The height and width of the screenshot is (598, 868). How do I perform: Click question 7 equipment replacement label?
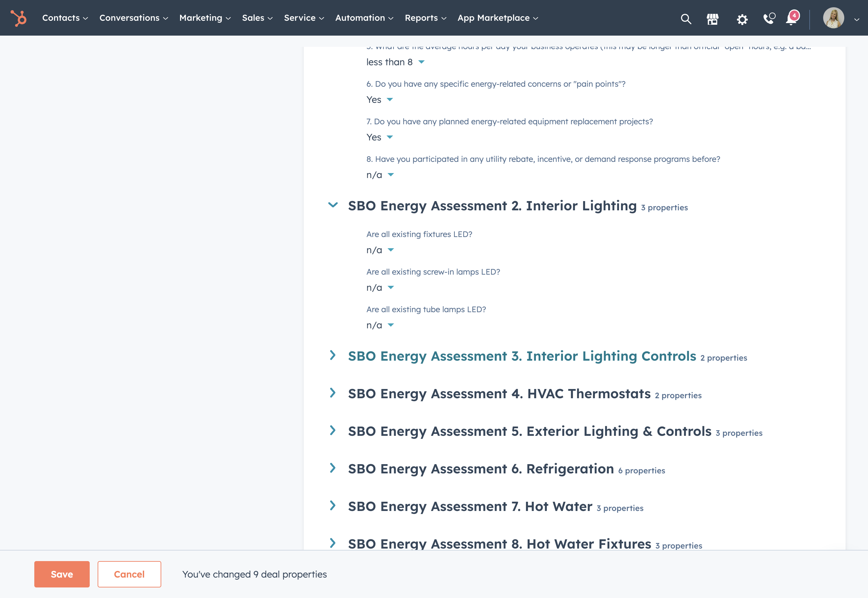pos(510,121)
